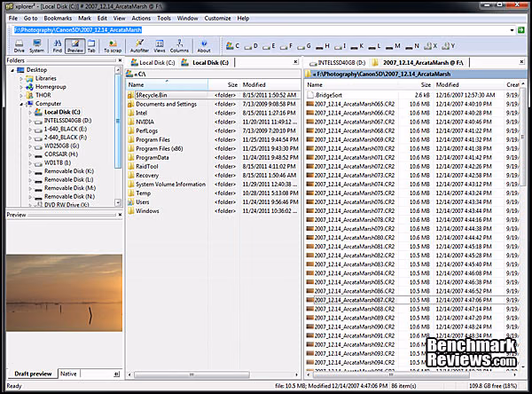
Task: Enable Autofilter from toolbar
Action: [139, 46]
